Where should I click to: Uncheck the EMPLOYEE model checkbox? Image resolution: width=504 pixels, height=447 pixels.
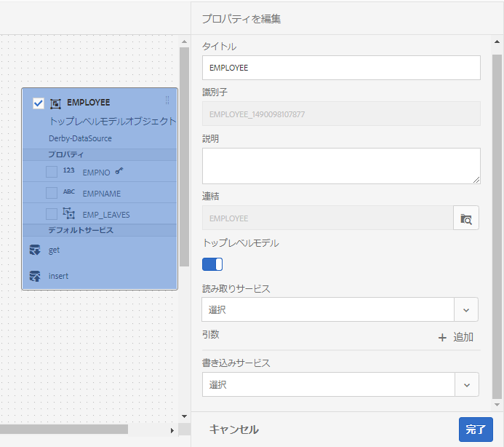39,103
